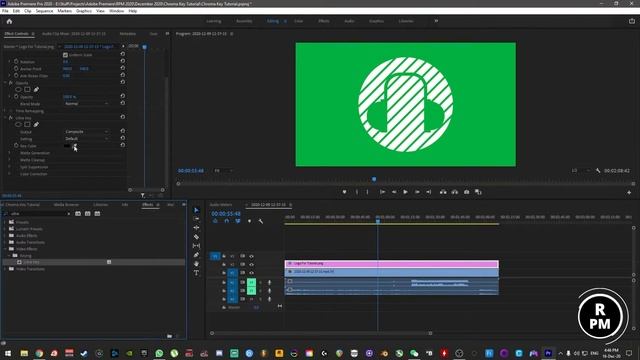Reset the Rotation parameter
This screenshot has width=640, height=360.
[122, 61]
